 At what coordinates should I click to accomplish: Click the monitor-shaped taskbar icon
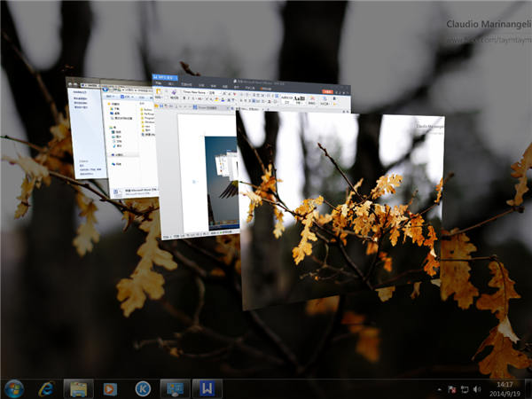(x=174, y=388)
